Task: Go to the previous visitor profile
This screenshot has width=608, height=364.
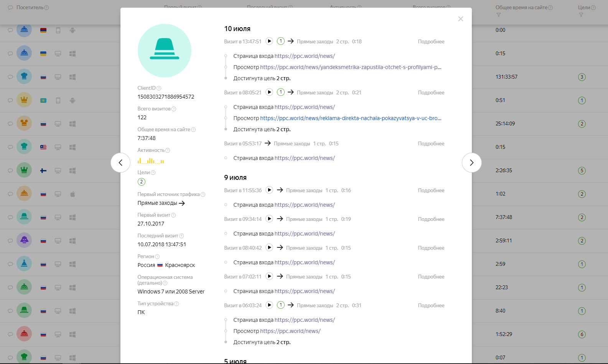Action: pyautogui.click(x=120, y=163)
